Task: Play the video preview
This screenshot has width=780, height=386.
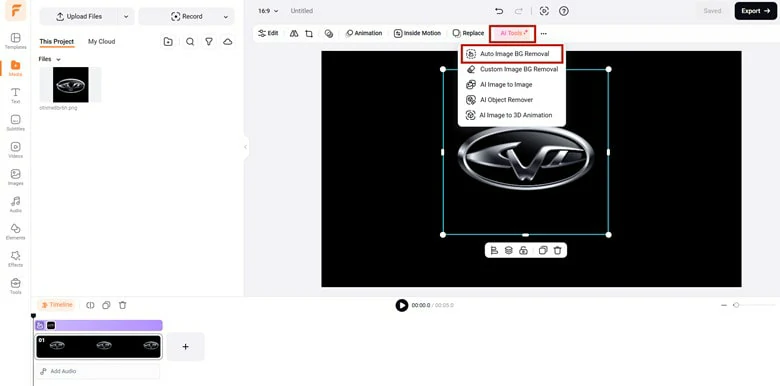Action: (402, 305)
